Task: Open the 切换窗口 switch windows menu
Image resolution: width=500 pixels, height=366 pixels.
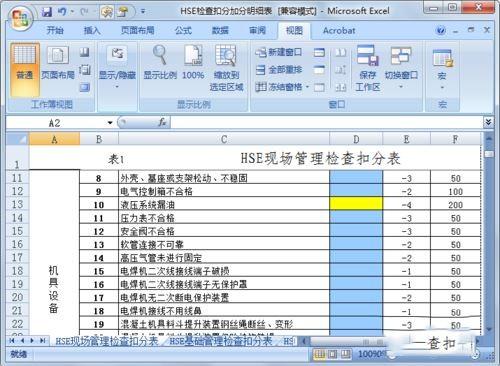Action: click(401, 68)
